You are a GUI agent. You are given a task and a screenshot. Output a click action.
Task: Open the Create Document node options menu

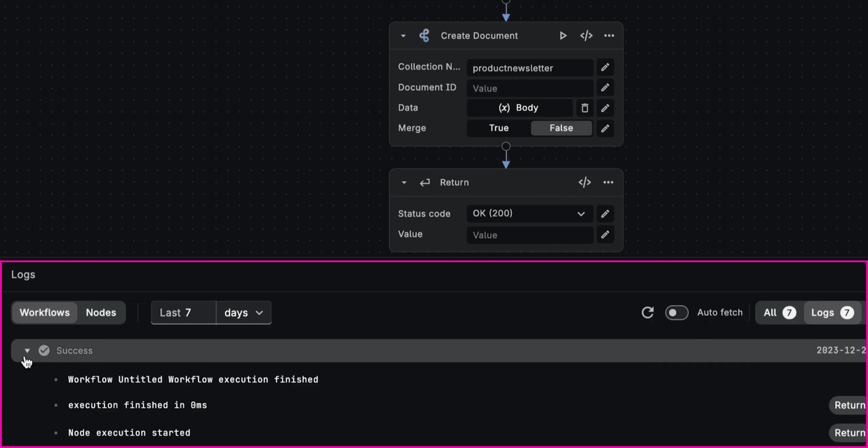click(609, 36)
